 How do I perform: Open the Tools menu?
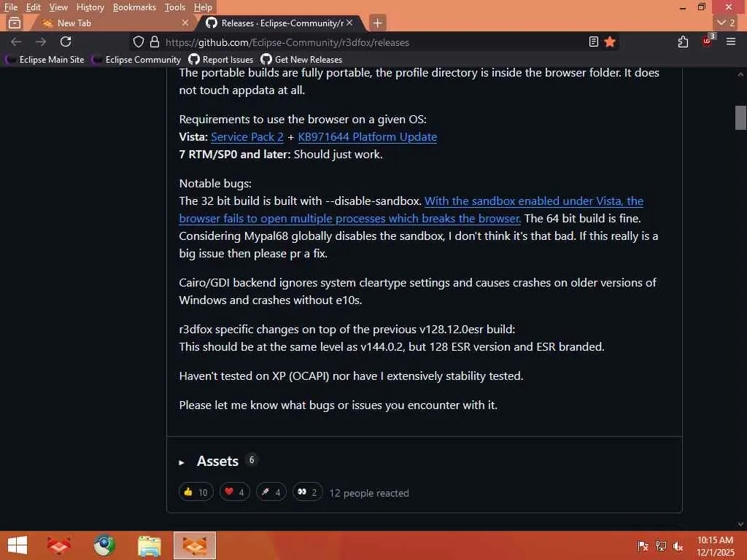click(x=175, y=7)
